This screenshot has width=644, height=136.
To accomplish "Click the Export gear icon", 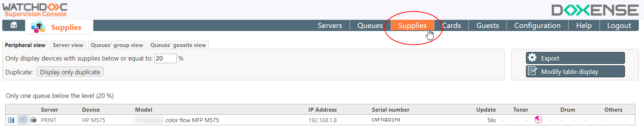I will pos(532,58).
